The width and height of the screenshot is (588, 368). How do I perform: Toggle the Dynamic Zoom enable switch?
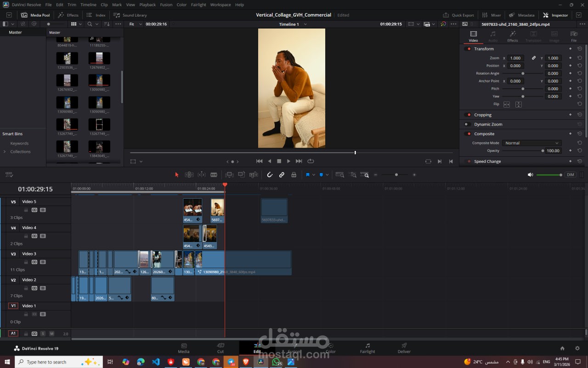pos(467,124)
